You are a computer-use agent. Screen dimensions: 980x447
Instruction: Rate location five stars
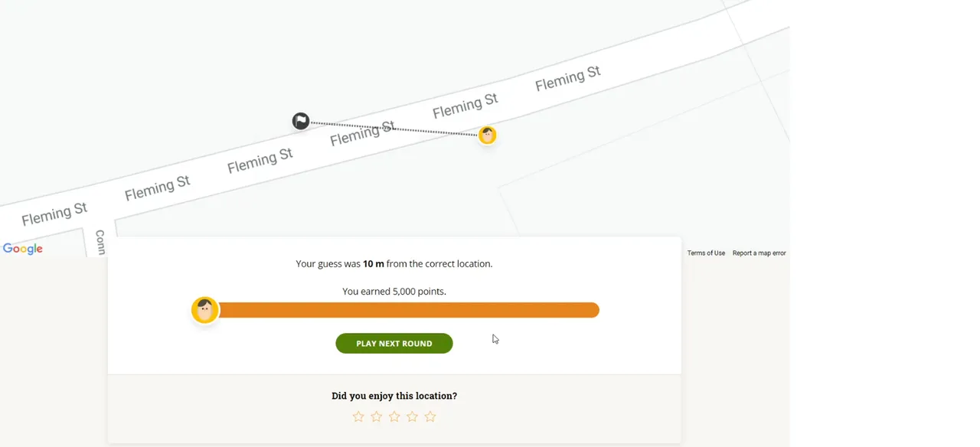tap(430, 416)
